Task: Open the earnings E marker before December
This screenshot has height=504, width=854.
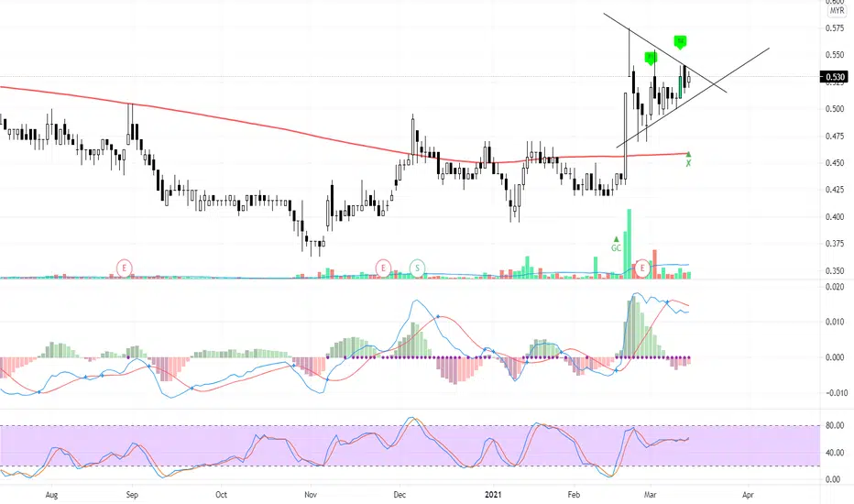Action: 383,268
